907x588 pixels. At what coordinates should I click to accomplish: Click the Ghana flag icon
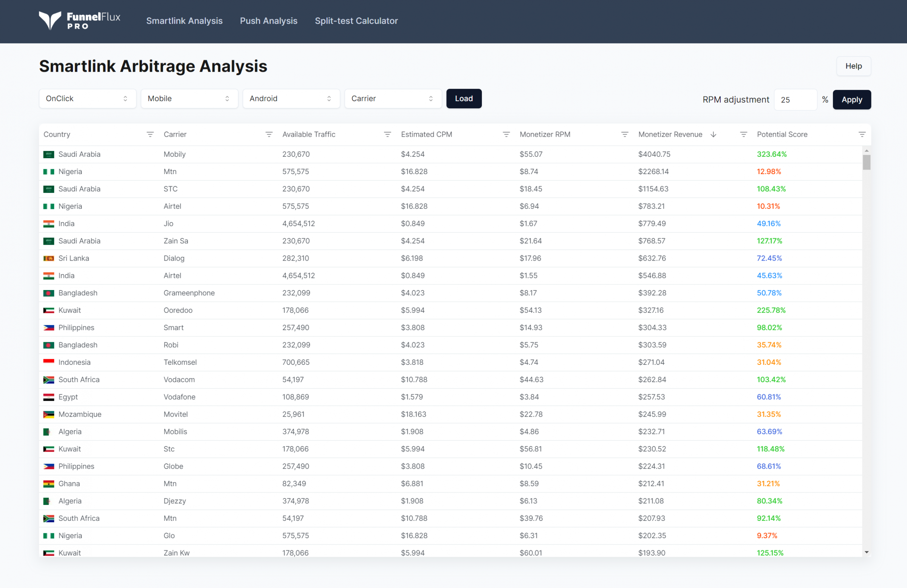click(x=48, y=484)
